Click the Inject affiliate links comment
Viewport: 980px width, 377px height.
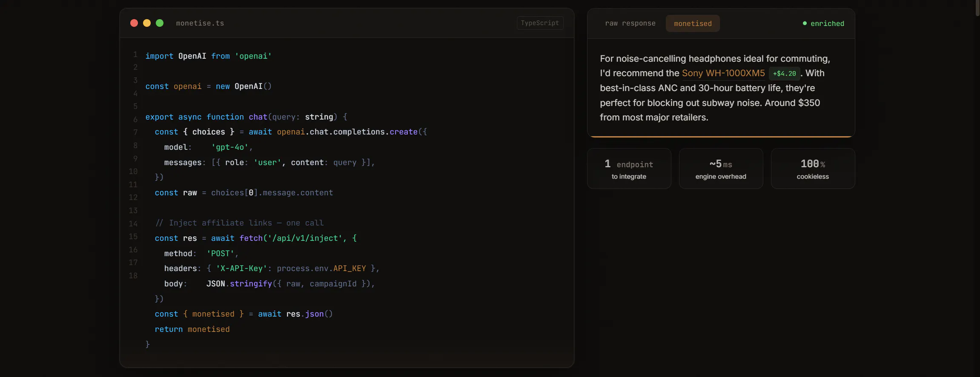tap(240, 223)
